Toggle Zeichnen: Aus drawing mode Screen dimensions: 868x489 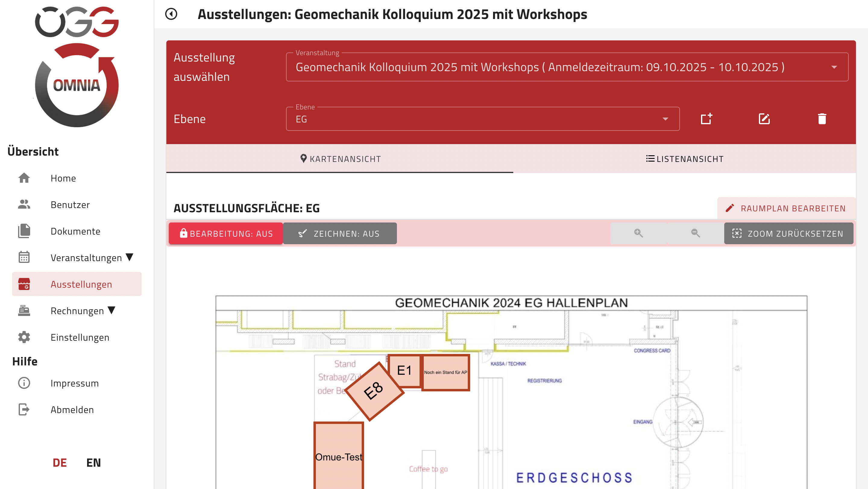coord(340,233)
